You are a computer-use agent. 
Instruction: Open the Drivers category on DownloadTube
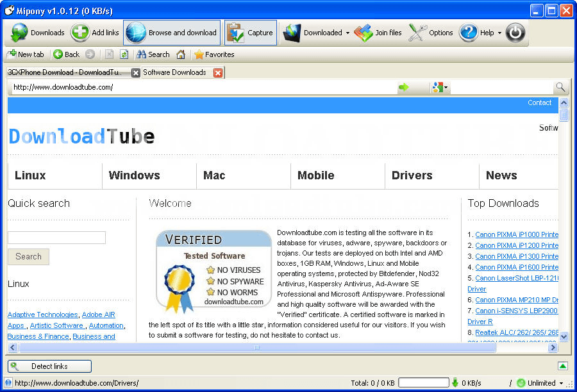coord(412,176)
